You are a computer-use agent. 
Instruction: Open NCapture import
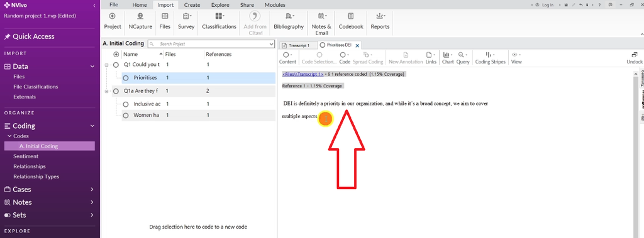point(140,21)
